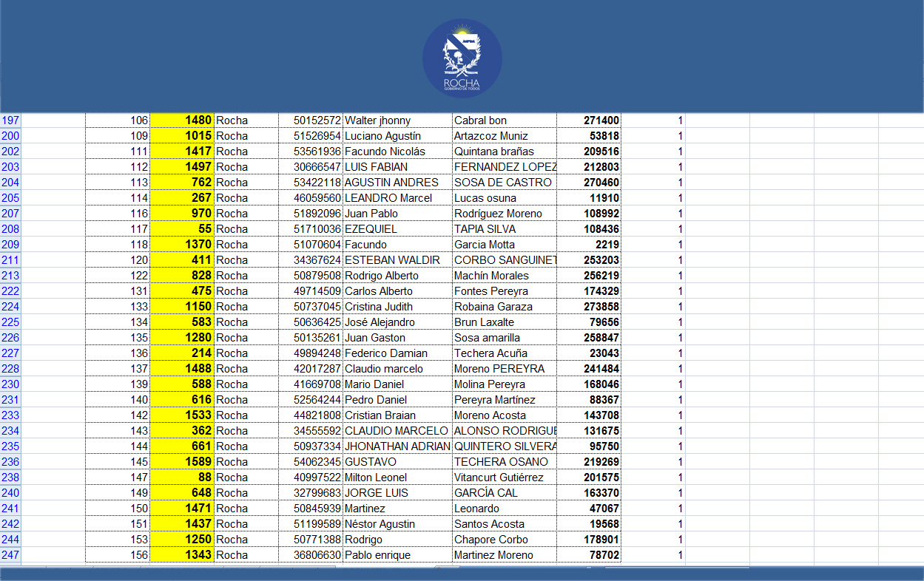924x581 pixels.
Task: Select row header 247
Action: tap(10, 555)
